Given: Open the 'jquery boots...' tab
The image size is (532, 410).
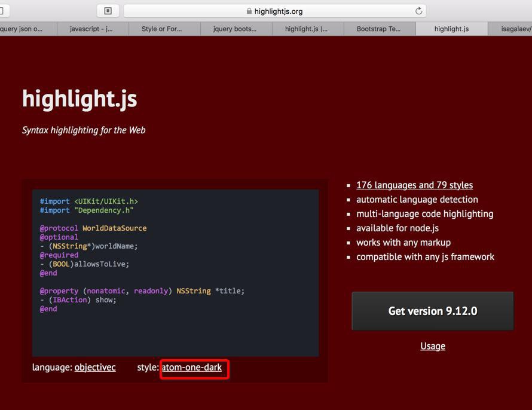Looking at the screenshot, I should pyautogui.click(x=236, y=29).
